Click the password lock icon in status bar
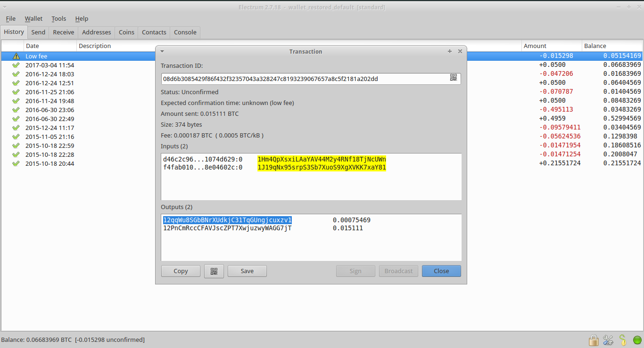This screenshot has width=644, height=348. click(x=594, y=340)
